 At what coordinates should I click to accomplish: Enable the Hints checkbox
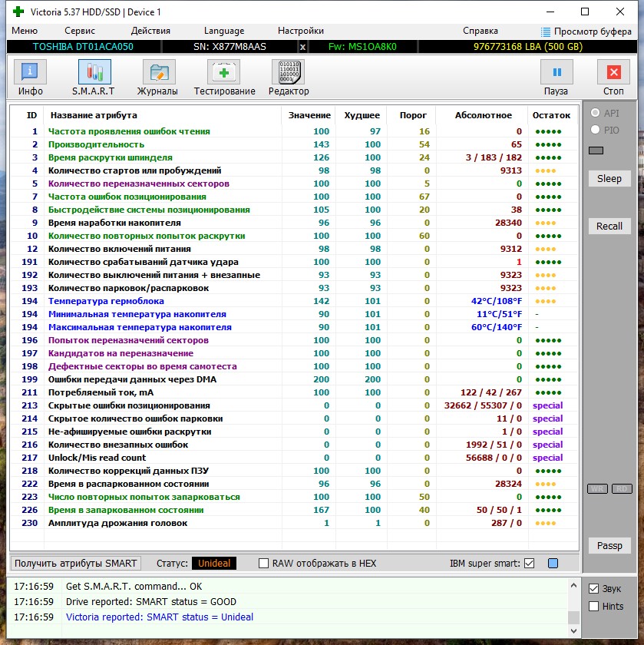(x=593, y=606)
